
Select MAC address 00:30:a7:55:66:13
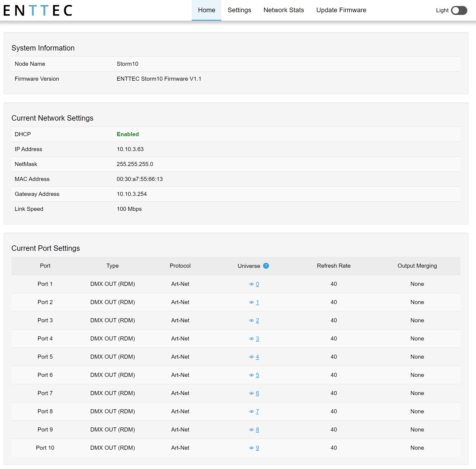140,179
